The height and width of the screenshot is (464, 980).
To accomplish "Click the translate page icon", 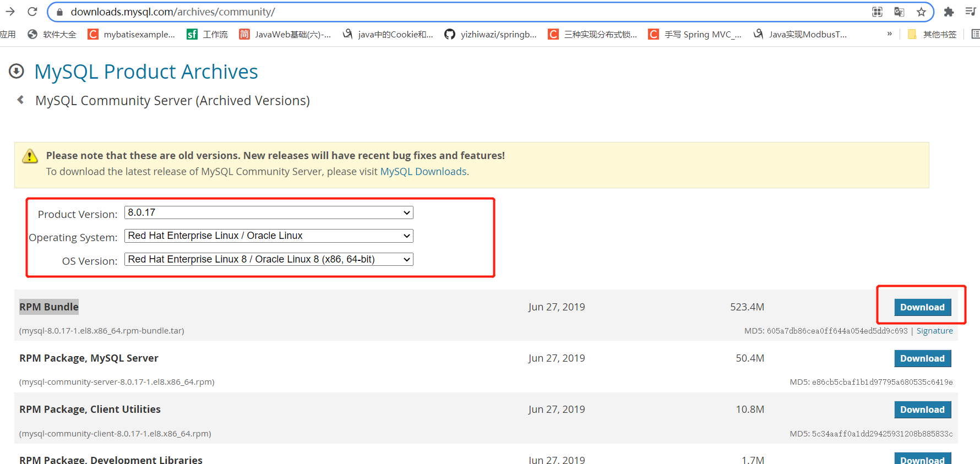I will point(899,12).
